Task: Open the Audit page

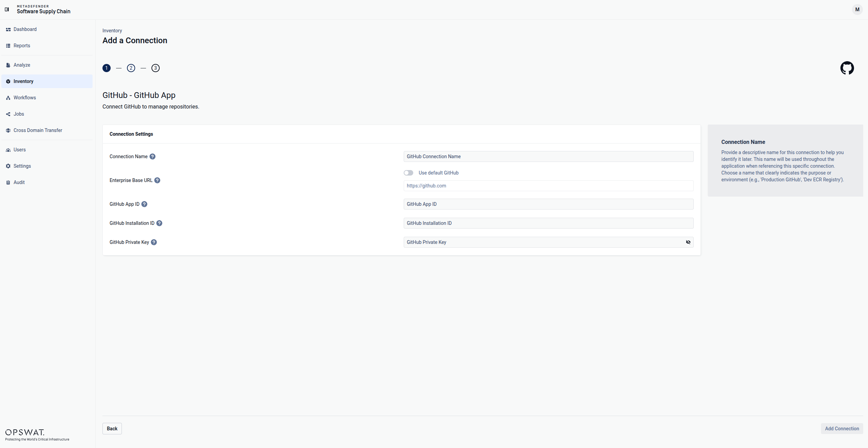Action: 47,182
